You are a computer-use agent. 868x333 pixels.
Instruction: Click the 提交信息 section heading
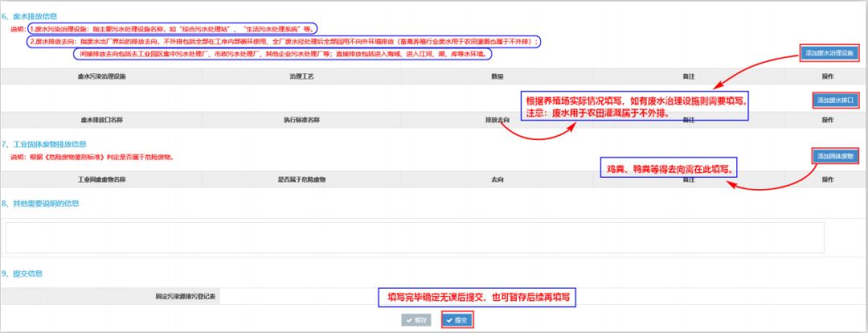[x=29, y=273]
